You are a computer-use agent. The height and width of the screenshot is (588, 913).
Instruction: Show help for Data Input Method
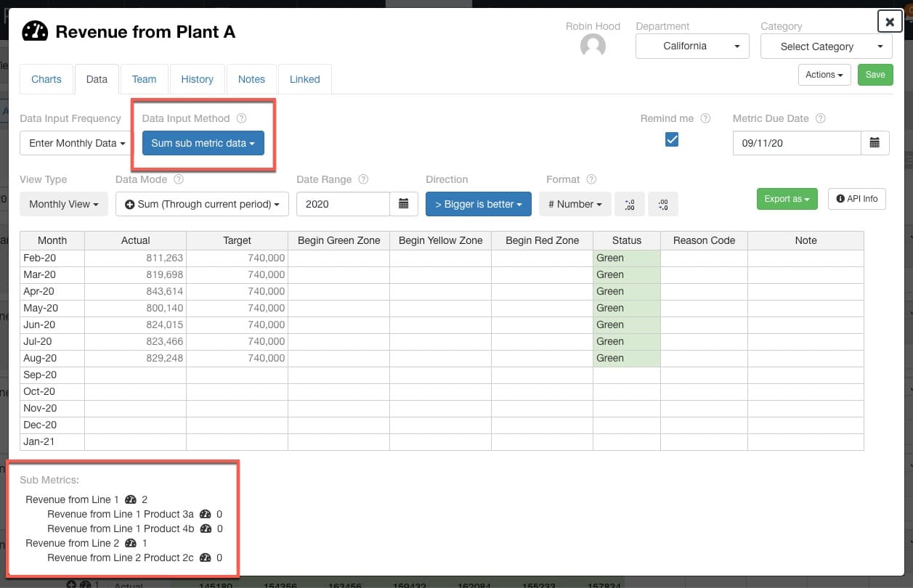(x=242, y=118)
